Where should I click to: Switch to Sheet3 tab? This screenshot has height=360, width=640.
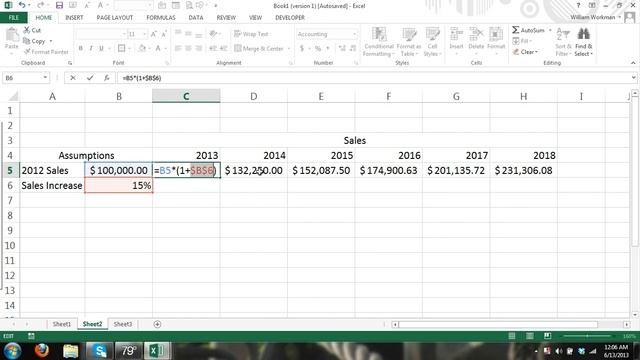122,324
